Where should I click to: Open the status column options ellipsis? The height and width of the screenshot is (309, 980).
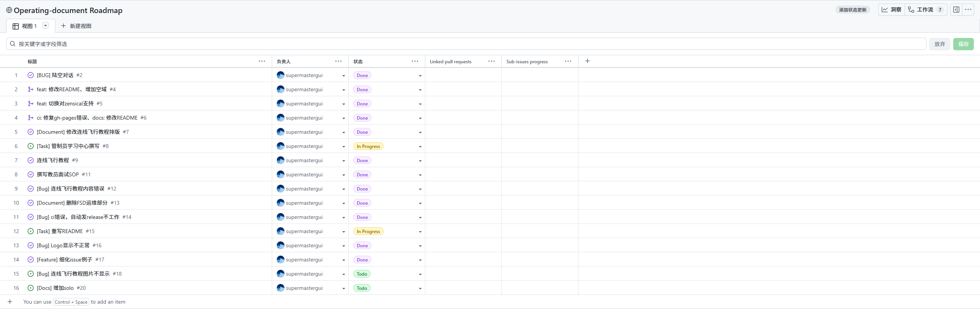[415, 61]
